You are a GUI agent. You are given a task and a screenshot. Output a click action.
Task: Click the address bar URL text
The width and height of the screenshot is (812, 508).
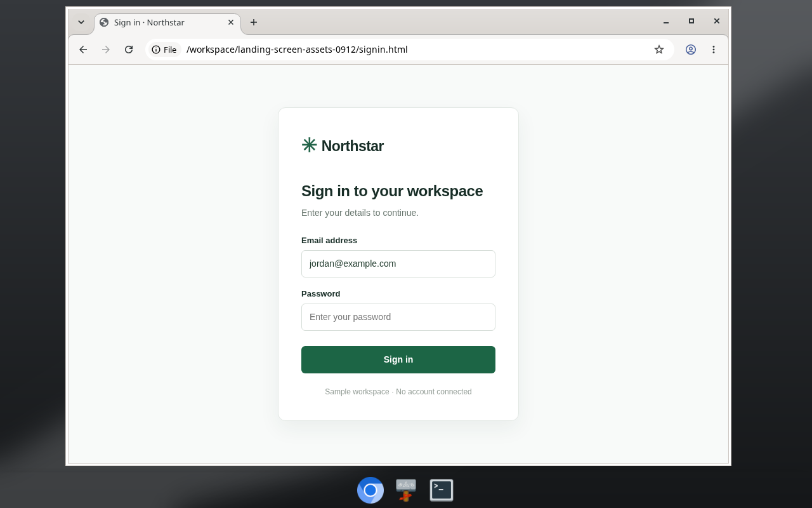297,50
